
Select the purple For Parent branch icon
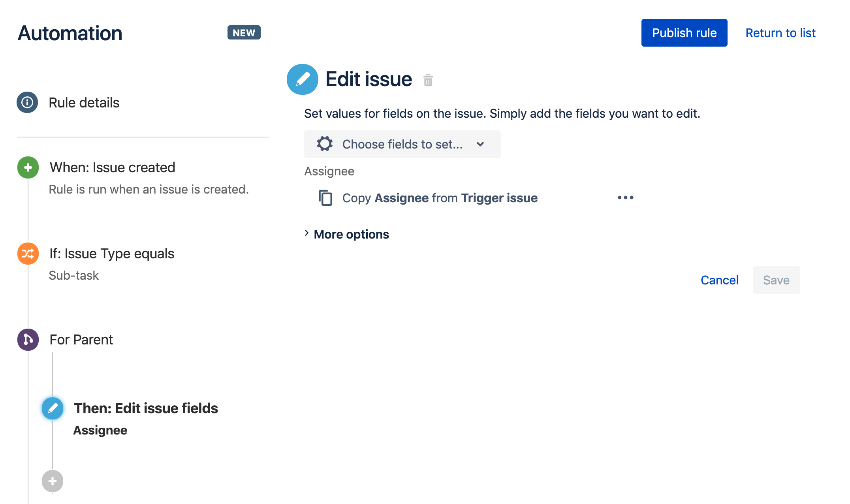point(28,340)
